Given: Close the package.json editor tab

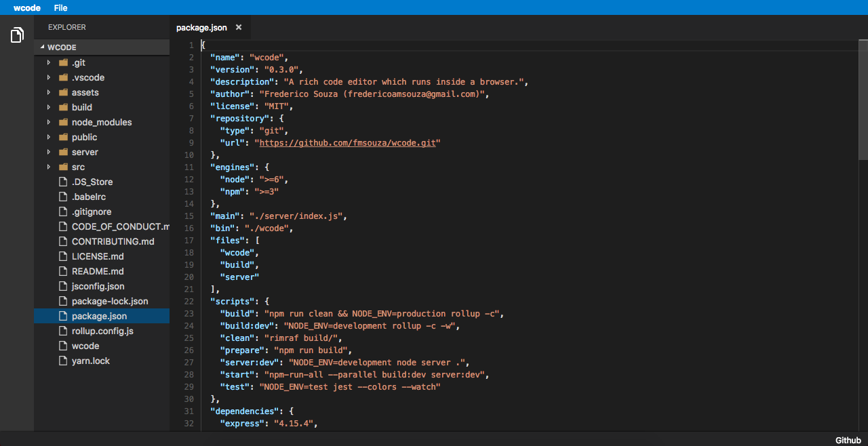Looking at the screenshot, I should pos(239,28).
